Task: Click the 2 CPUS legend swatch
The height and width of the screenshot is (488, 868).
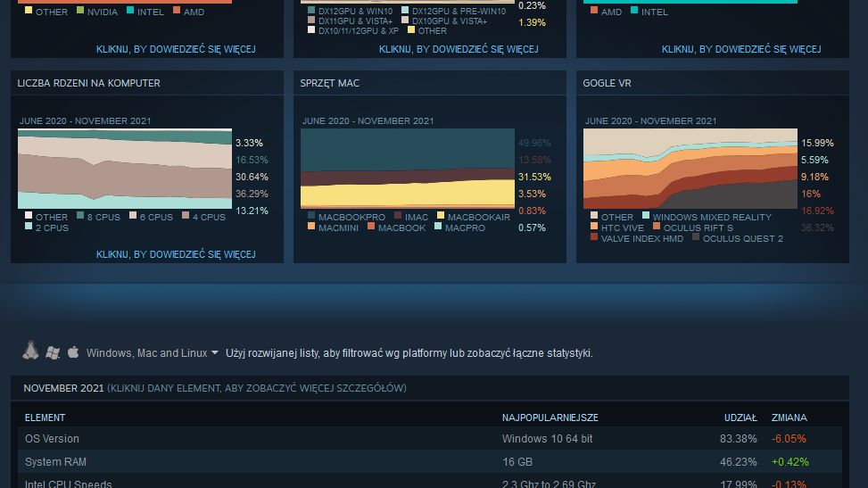Action: pos(29,226)
